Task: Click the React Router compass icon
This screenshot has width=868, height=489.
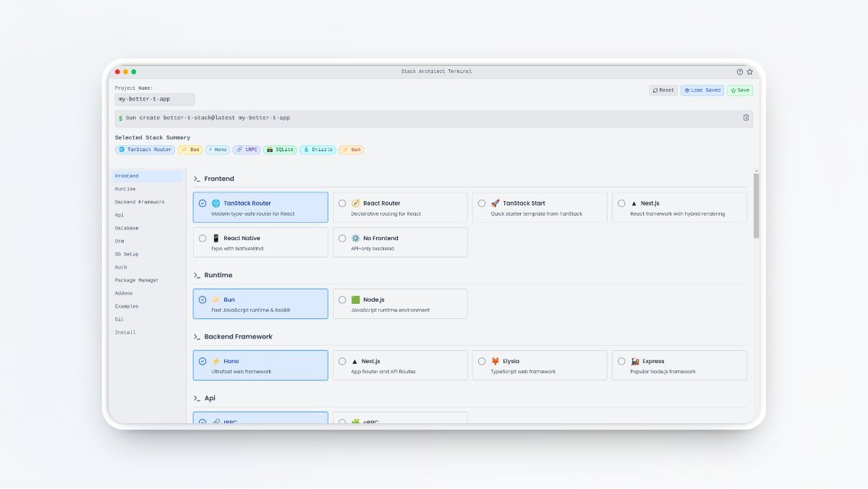Action: point(355,203)
